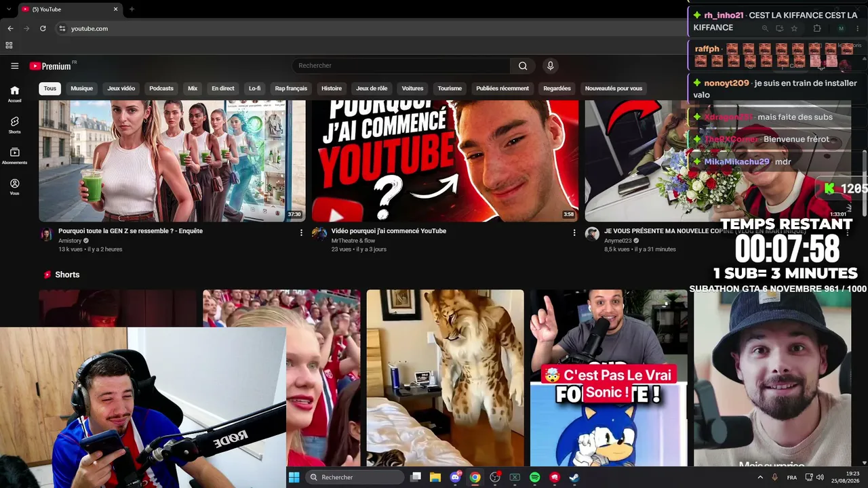This screenshot has height=488, width=868.
Task: Click the search magnifier button
Action: point(523,66)
